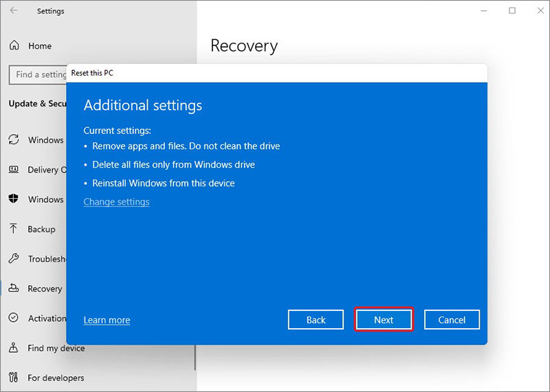Click the Windows Update sync icon
The height and width of the screenshot is (392, 550).
[x=14, y=140]
